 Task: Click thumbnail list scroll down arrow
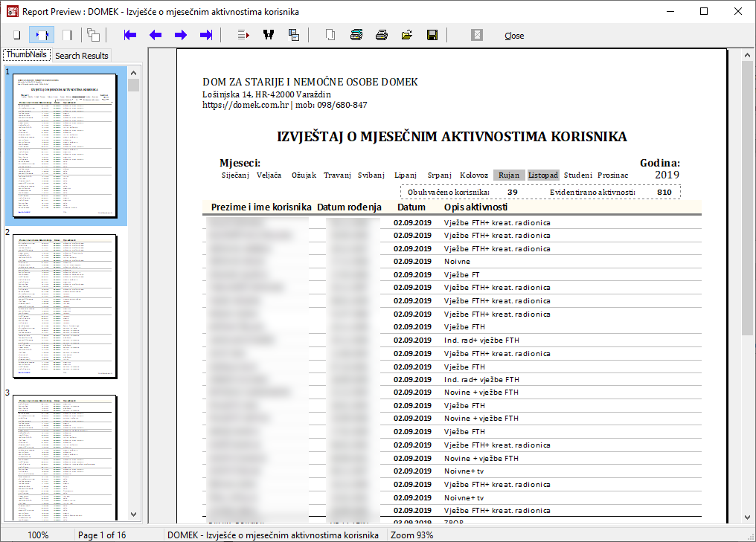point(134,514)
